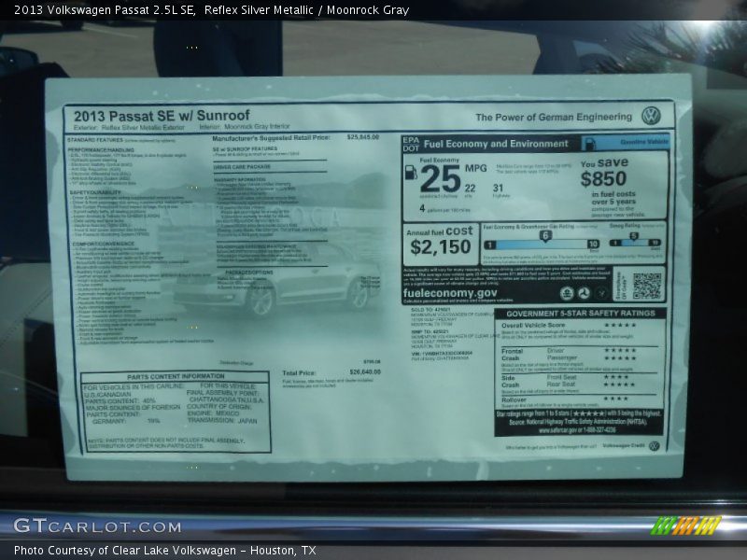Click the VW logo beside German Engineering slogan

(x=651, y=116)
